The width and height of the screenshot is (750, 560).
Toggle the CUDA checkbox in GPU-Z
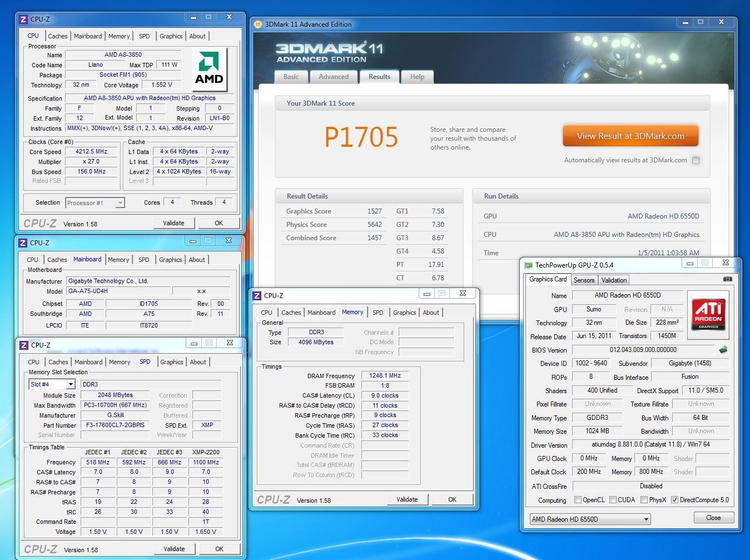point(613,499)
